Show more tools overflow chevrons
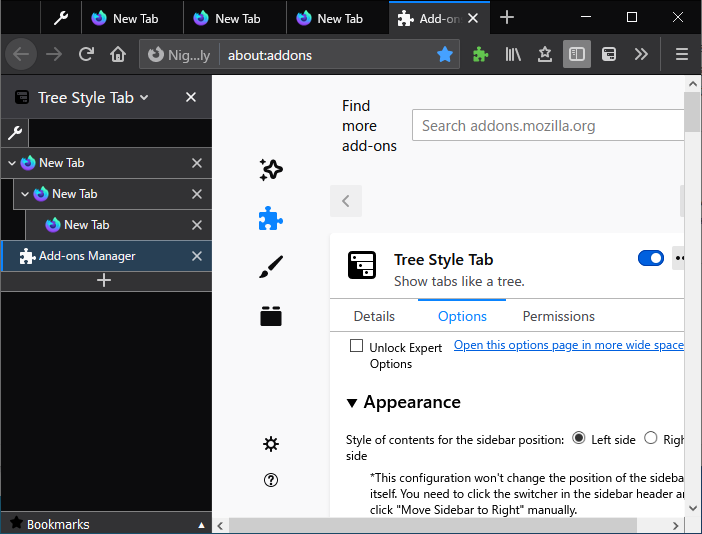This screenshot has height=534, width=702. coord(641,55)
